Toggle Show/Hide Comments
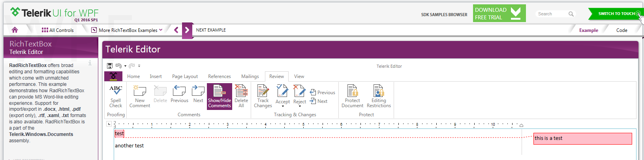644x160 pixels. pos(220,96)
